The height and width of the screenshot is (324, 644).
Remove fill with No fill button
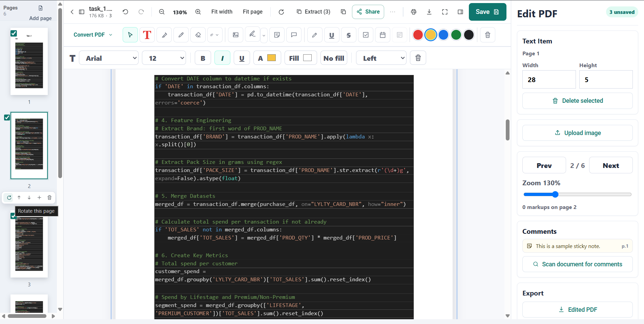[x=334, y=58]
